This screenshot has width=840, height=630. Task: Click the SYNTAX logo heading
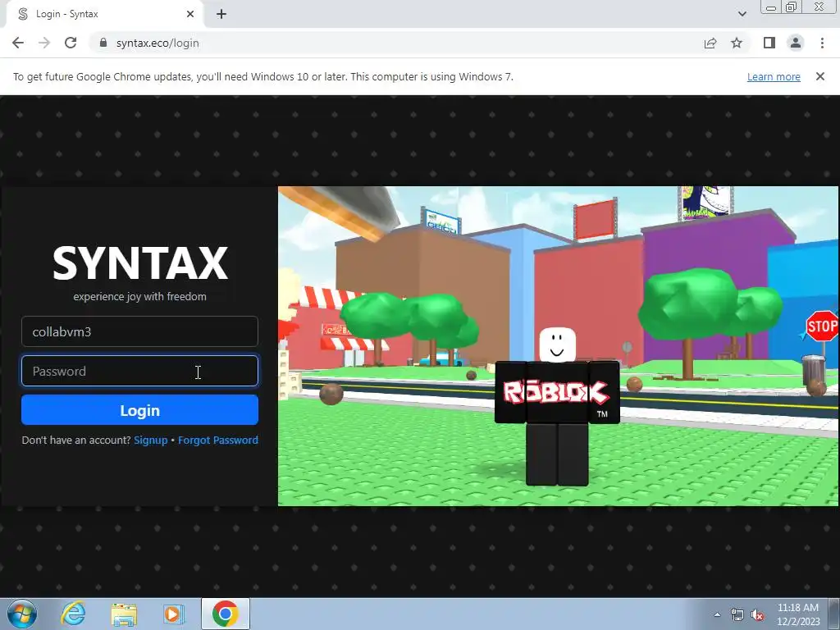140,263
